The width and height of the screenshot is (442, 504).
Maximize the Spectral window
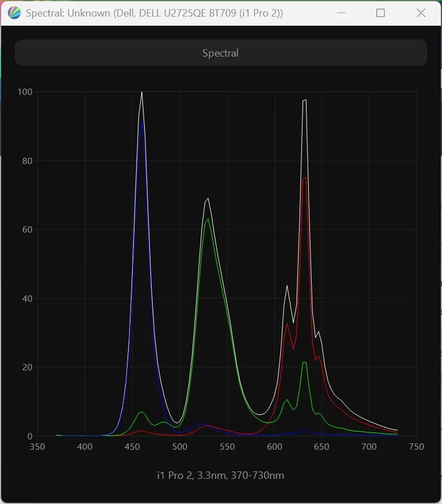pos(380,13)
